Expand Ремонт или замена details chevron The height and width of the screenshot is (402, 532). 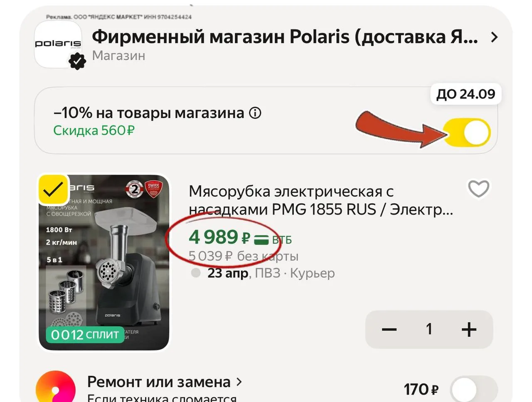239,382
